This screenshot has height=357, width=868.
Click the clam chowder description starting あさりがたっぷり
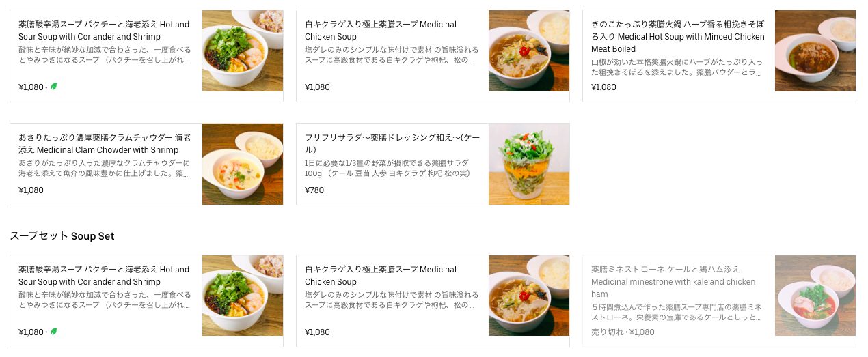coord(105,169)
